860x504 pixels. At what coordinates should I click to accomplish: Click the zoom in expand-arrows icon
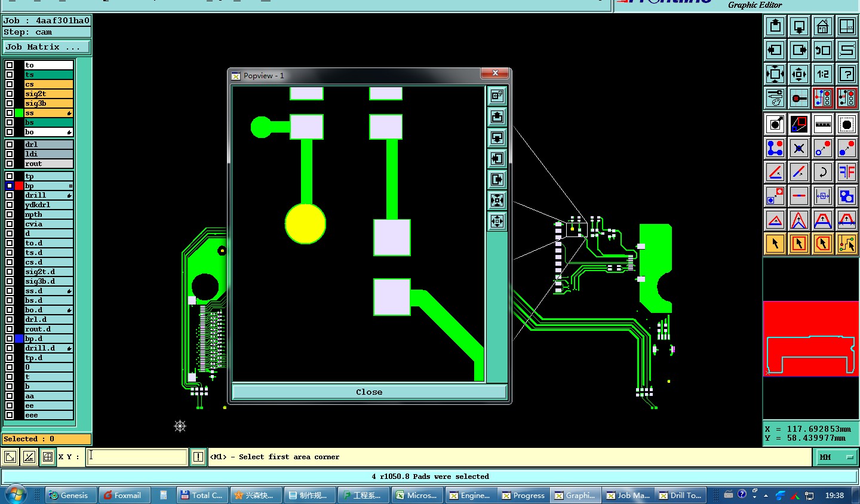coord(775,74)
